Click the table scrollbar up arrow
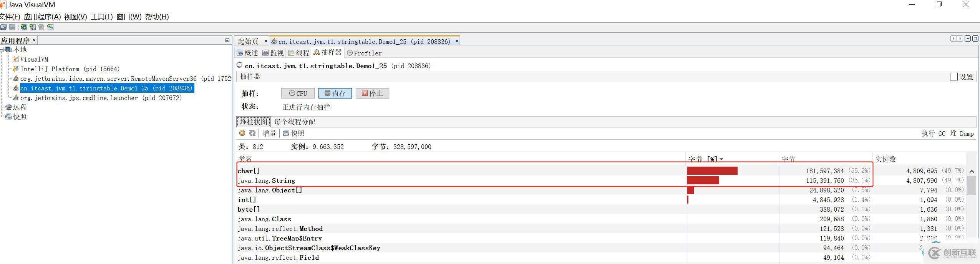 972,171
